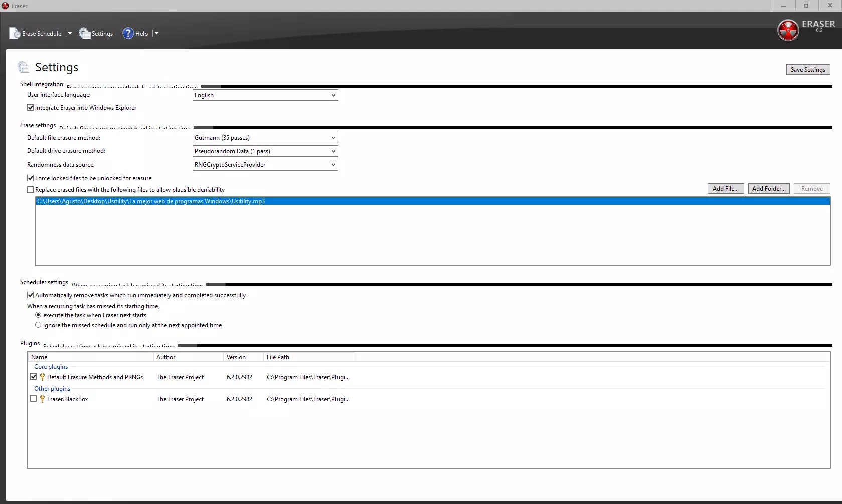
Task: Open the Default drive erasure method dropdown
Action: click(265, 151)
